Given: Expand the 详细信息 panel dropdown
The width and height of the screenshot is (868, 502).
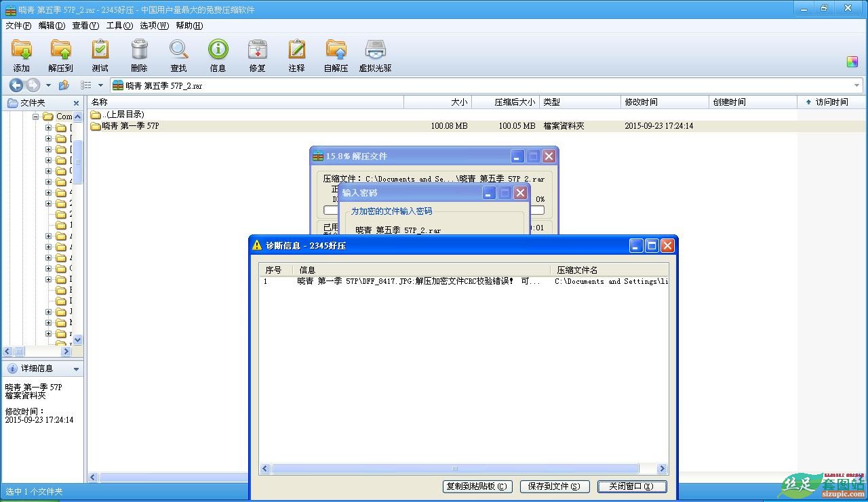Looking at the screenshot, I should pyautogui.click(x=76, y=369).
